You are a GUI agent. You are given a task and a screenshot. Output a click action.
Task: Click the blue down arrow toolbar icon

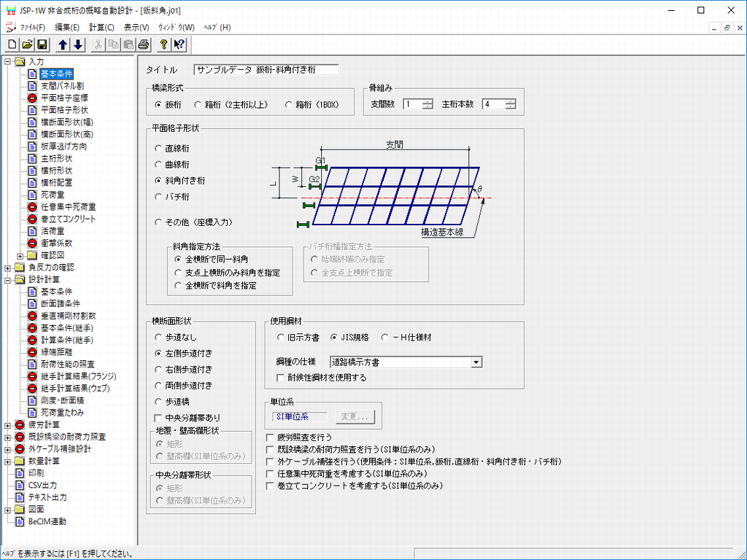point(78,44)
